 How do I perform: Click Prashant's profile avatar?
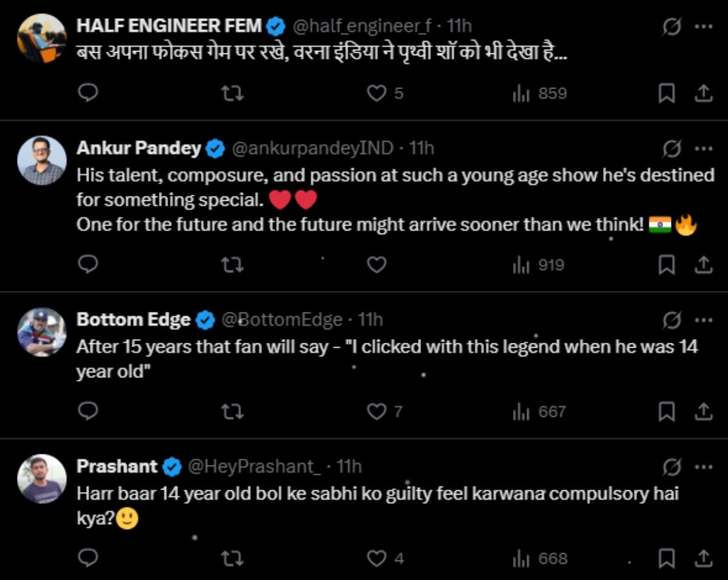point(42,479)
